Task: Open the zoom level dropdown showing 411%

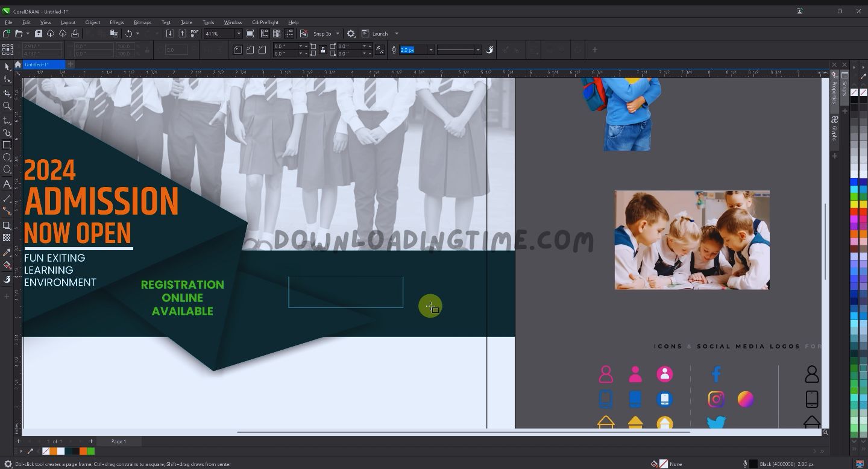Action: (x=238, y=33)
